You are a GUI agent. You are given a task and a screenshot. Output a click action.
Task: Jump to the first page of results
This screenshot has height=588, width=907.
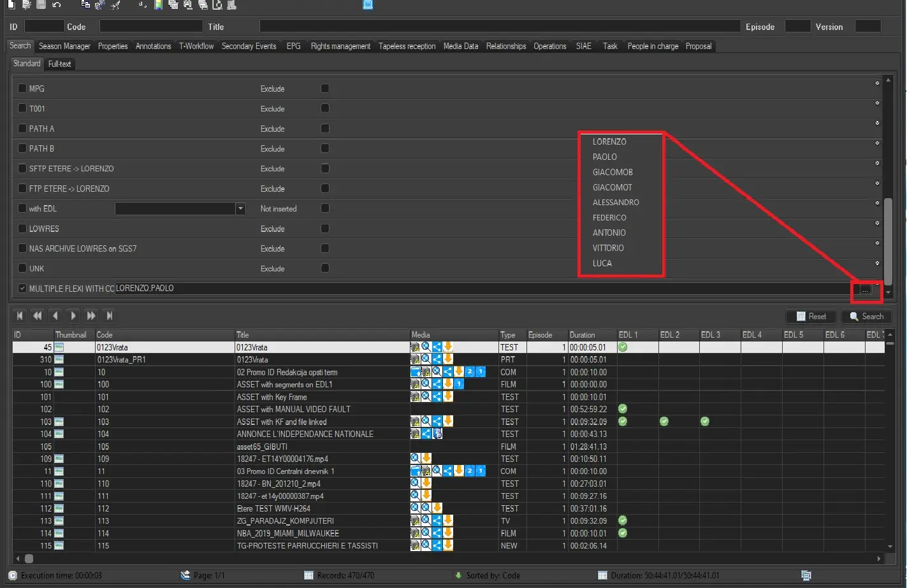click(20, 315)
